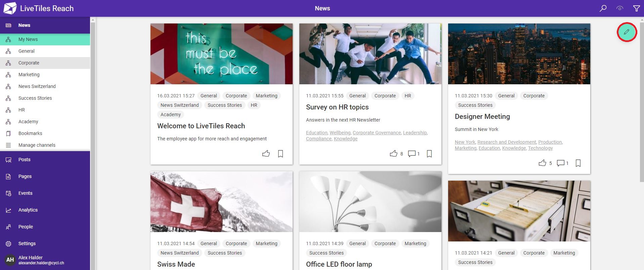Bookmark the Designer Meeting post
Image resolution: width=644 pixels, height=270 pixels.
(x=578, y=163)
